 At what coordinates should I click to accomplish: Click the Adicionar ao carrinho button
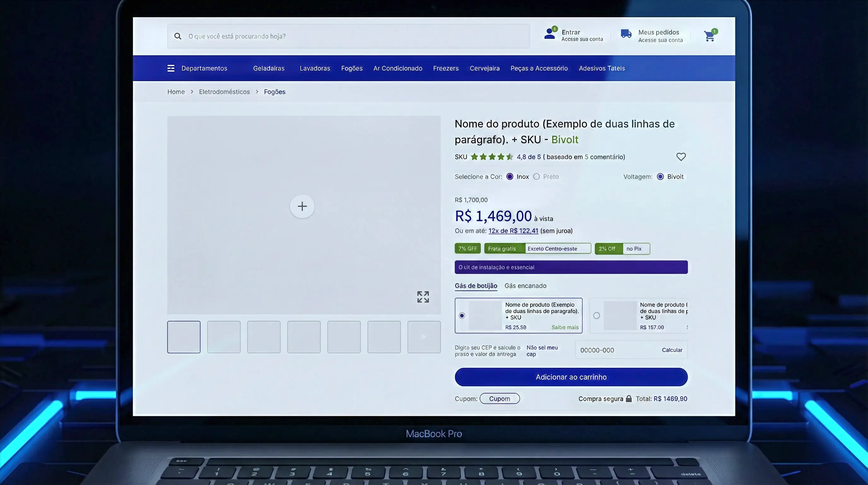point(571,377)
